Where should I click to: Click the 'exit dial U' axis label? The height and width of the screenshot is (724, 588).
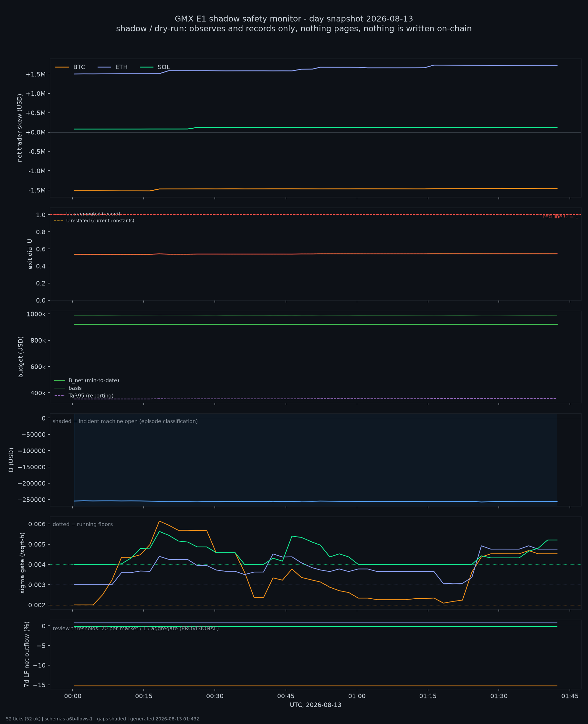30,254
